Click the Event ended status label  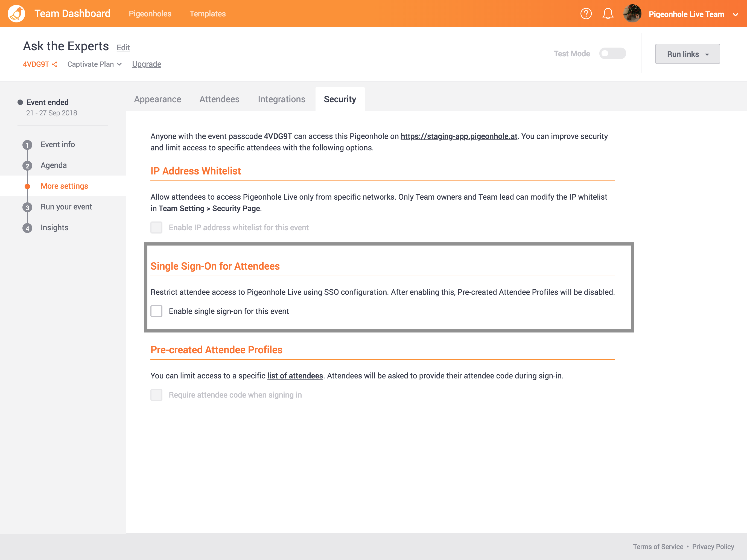pos(48,102)
